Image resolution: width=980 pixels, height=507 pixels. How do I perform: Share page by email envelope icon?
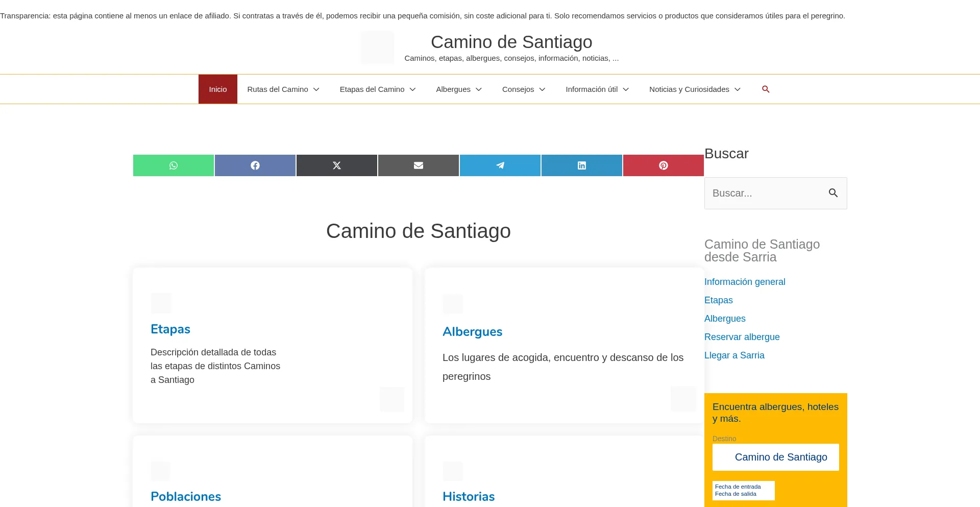coord(419,165)
